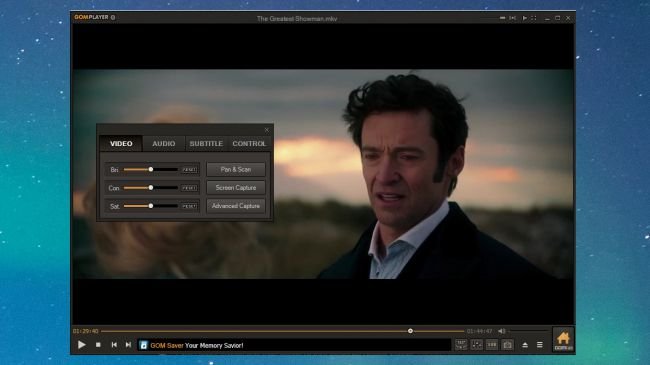Screen dimensions: 650x365
Task: Close the video control panel
Action: [x=267, y=130]
